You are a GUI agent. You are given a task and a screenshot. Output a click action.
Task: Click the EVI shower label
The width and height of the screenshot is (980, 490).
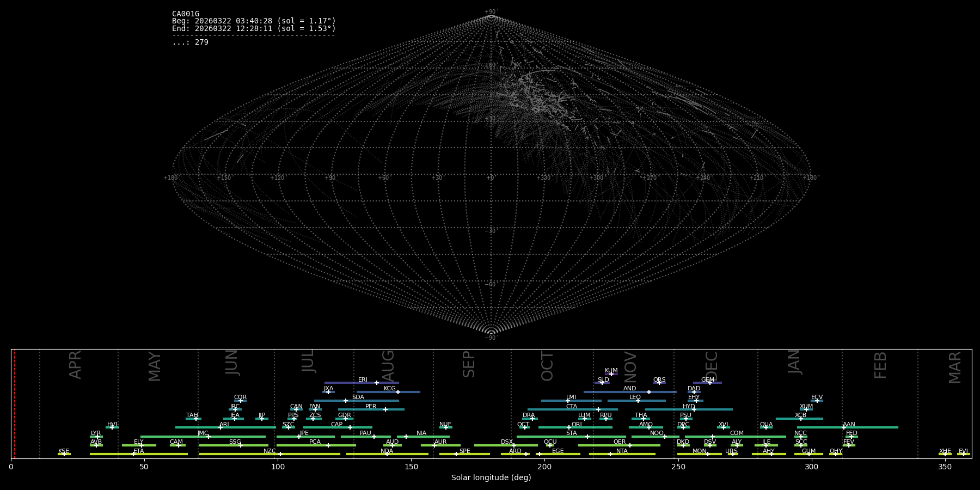(x=963, y=451)
